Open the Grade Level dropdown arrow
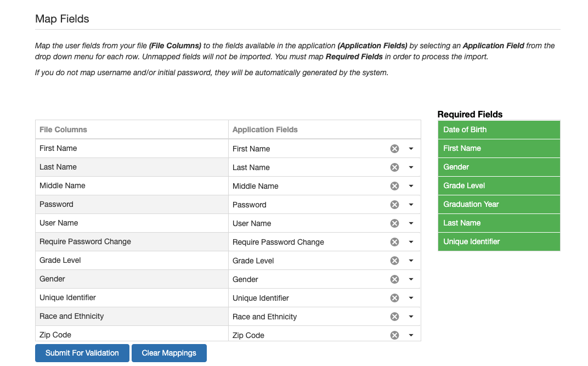 [411, 261]
